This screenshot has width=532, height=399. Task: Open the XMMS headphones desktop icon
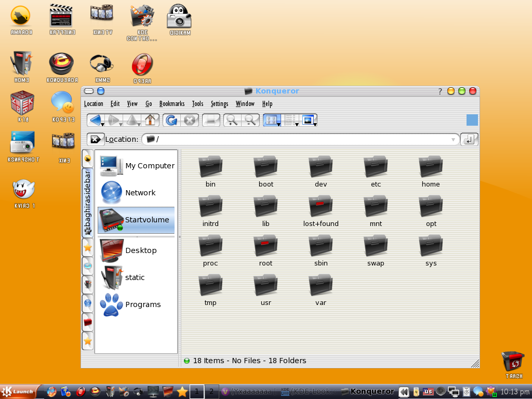pos(102,68)
